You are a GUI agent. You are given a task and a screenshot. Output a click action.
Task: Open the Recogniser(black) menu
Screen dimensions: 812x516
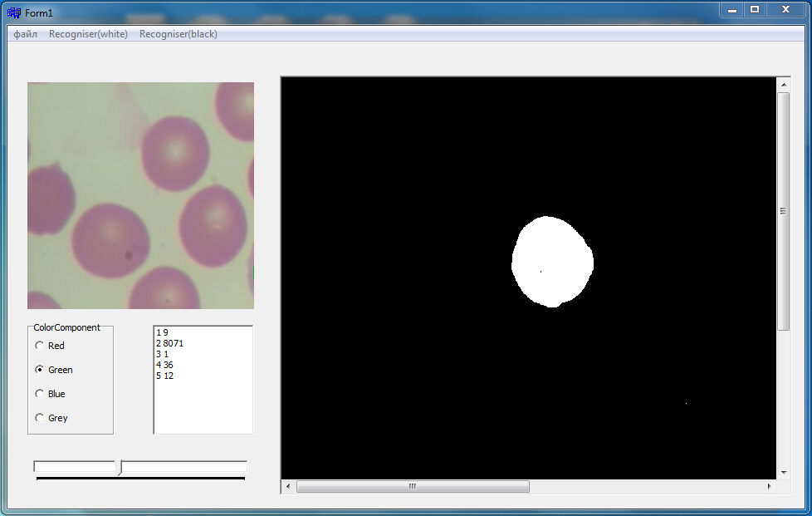tap(179, 34)
